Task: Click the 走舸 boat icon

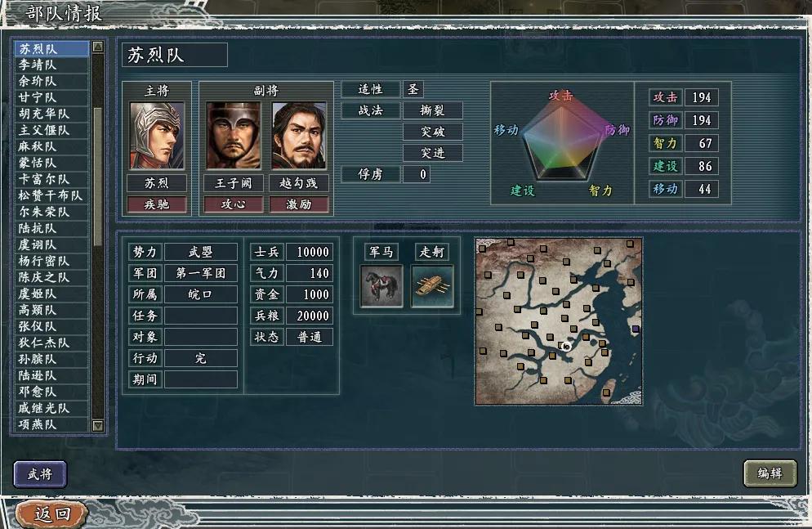Action: click(432, 286)
